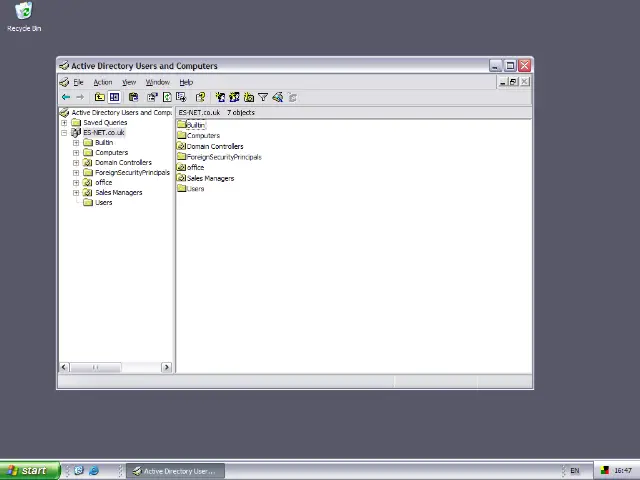Open the Action menu
This screenshot has width=640, height=480.
[102, 82]
